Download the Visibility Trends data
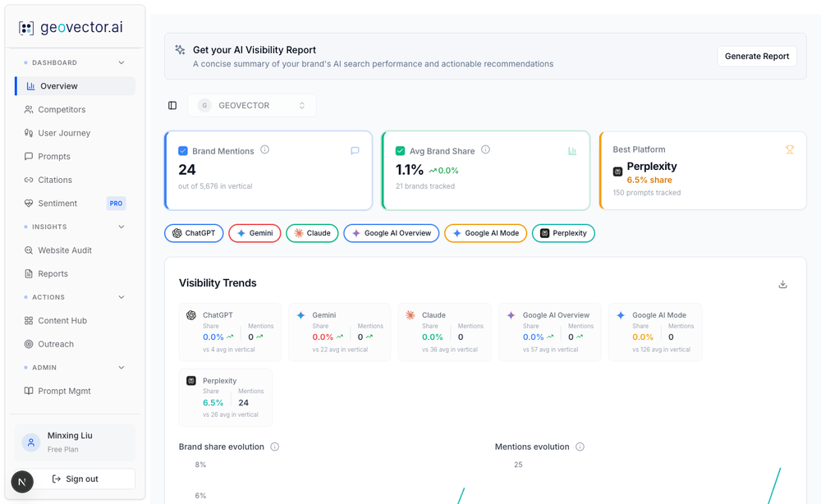This screenshot has height=504, width=821. (782, 283)
